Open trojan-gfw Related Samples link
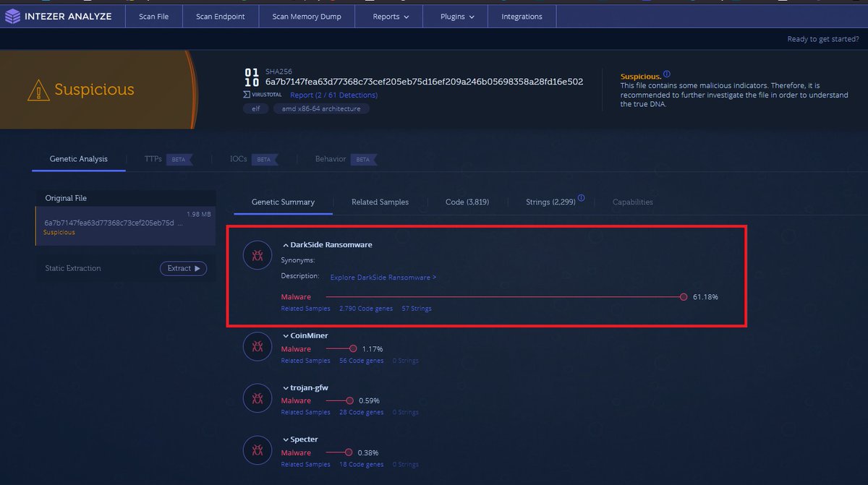 tap(305, 413)
